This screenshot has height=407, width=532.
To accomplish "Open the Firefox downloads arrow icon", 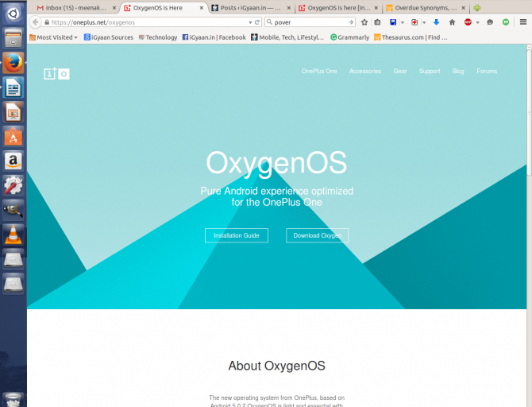I will (x=436, y=22).
